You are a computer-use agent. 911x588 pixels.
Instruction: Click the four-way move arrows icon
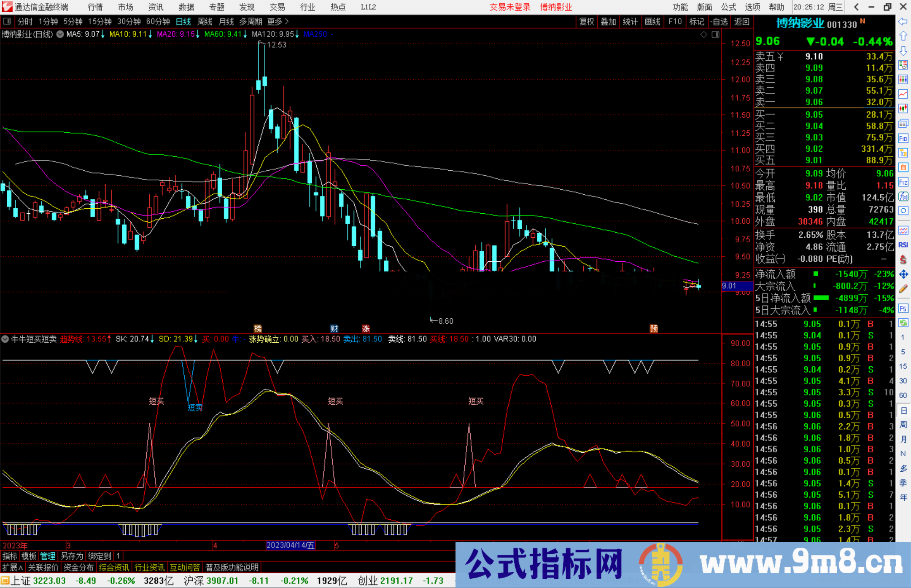coord(903,274)
